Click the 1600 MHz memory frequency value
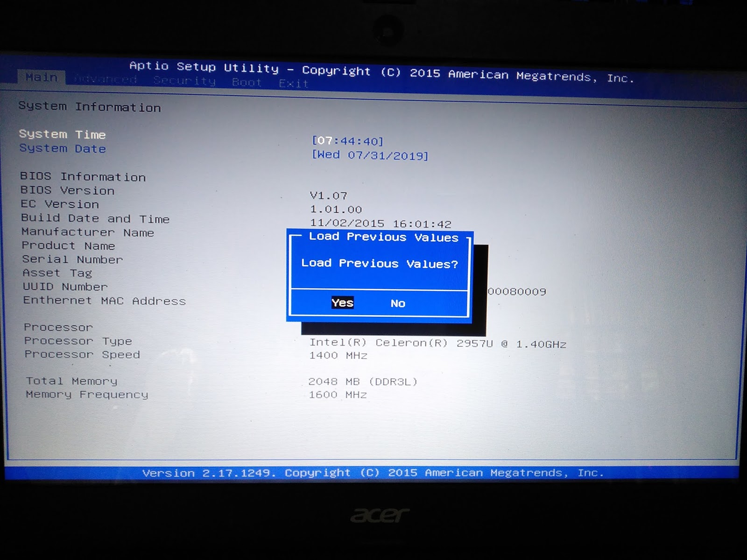Screen dimensions: 747x560 click(x=338, y=395)
